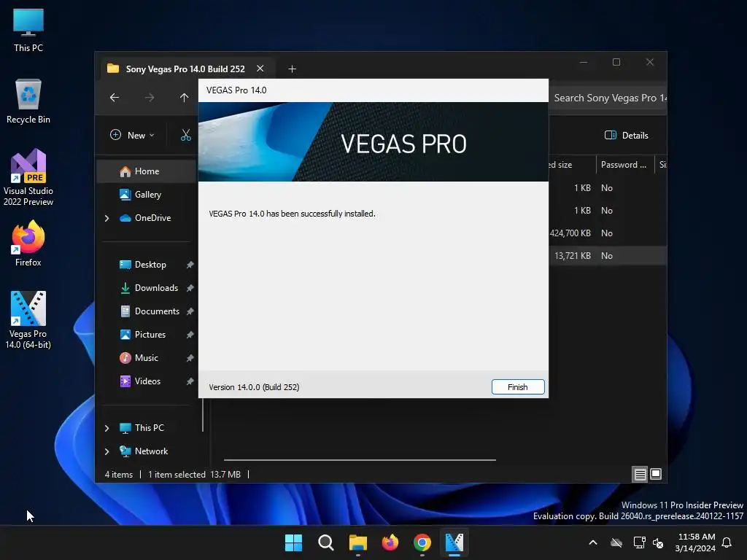Unpin Pictures using its pin icon
This screenshot has width=747, height=560.
click(x=190, y=335)
